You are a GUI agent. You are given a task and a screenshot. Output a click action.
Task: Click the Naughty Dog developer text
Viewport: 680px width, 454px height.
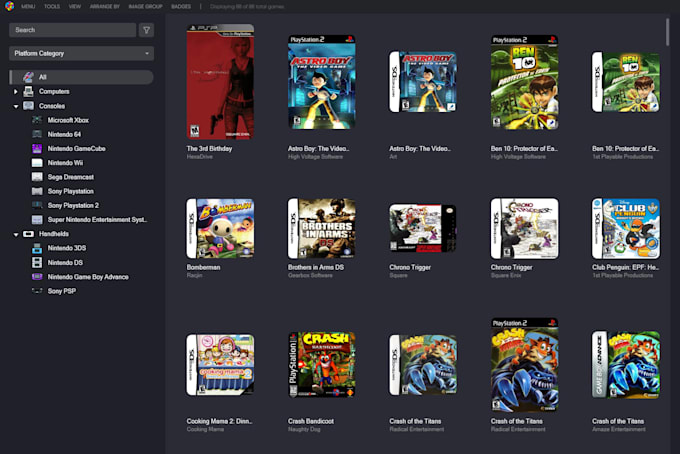(x=304, y=429)
